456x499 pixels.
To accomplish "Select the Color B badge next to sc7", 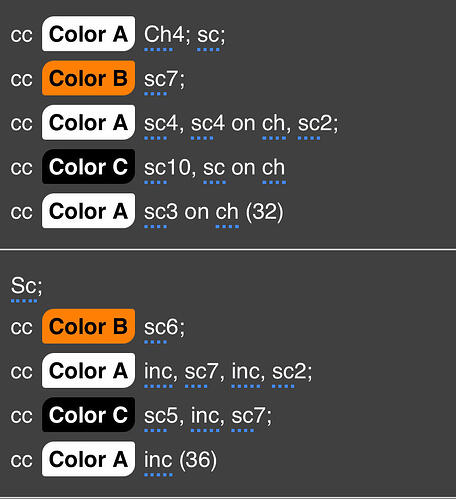I will (88, 78).
